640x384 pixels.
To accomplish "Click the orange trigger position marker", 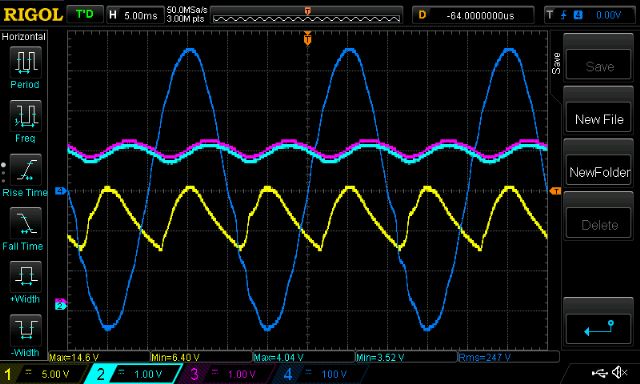I will tap(308, 39).
